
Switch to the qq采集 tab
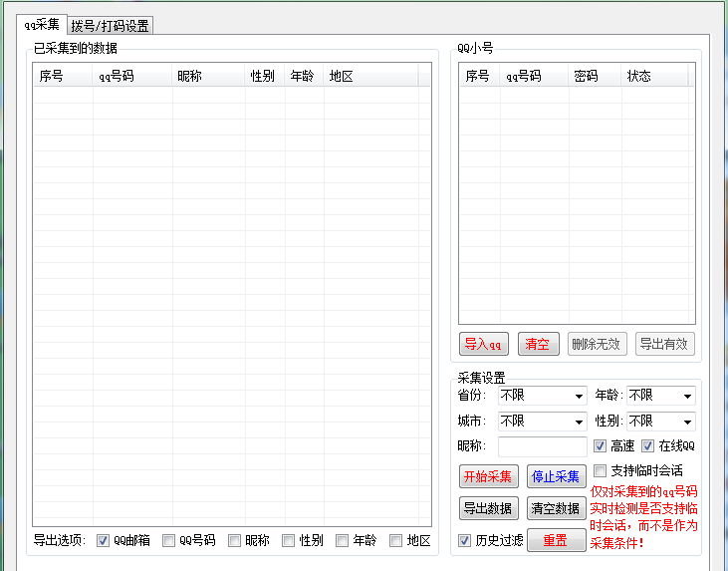pos(42,24)
